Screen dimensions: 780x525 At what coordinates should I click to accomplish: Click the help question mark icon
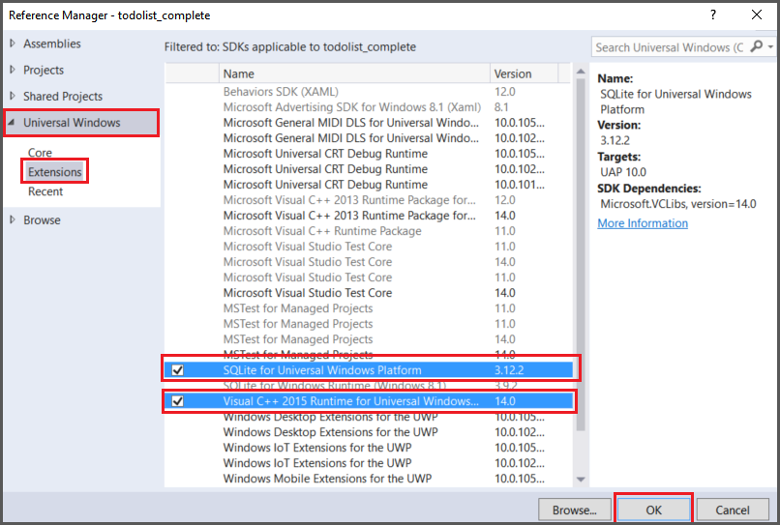[x=713, y=15]
